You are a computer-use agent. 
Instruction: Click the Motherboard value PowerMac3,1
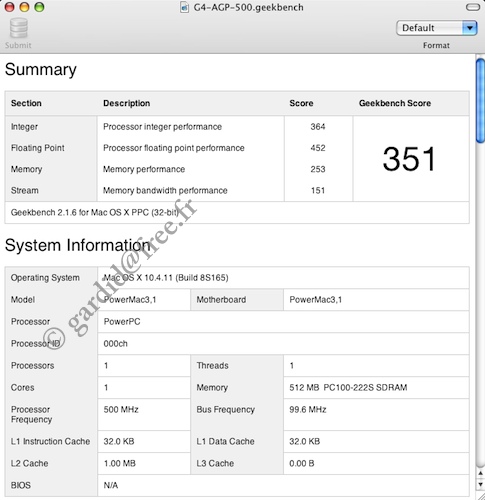(x=315, y=300)
